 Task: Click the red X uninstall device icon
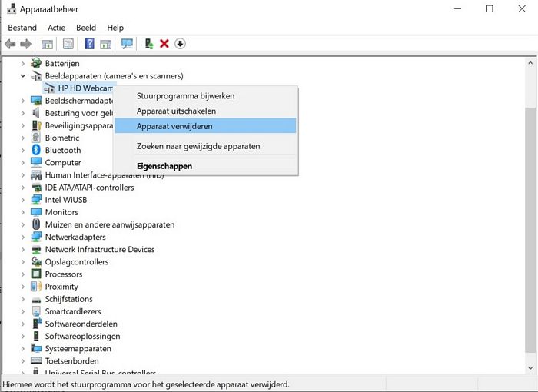(164, 44)
